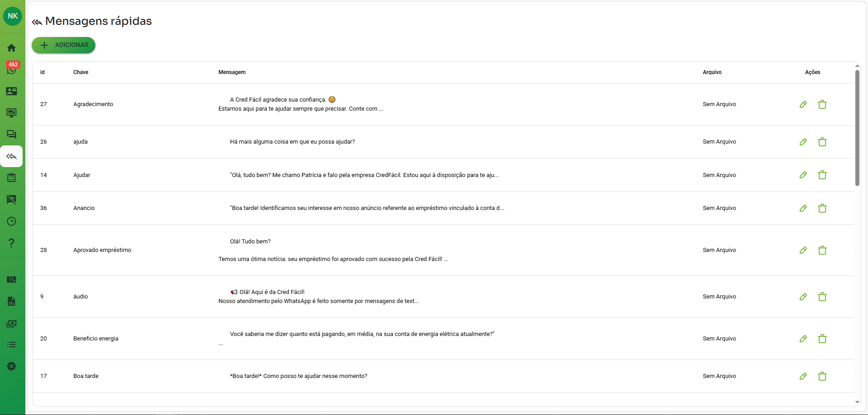Delete the áudio quick message
The image size is (868, 415).
pos(822,297)
